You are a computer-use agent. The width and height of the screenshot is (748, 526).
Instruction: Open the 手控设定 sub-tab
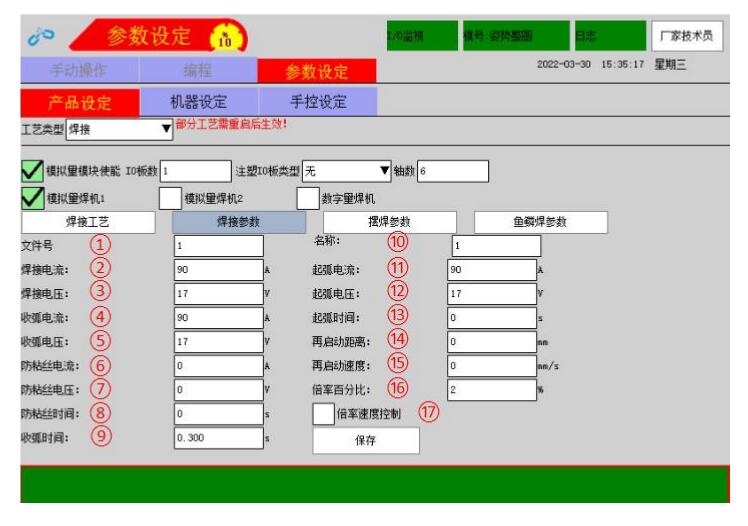pos(318,102)
